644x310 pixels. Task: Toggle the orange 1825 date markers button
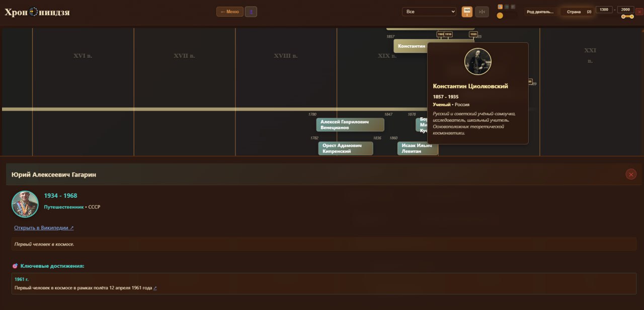[x=467, y=12]
